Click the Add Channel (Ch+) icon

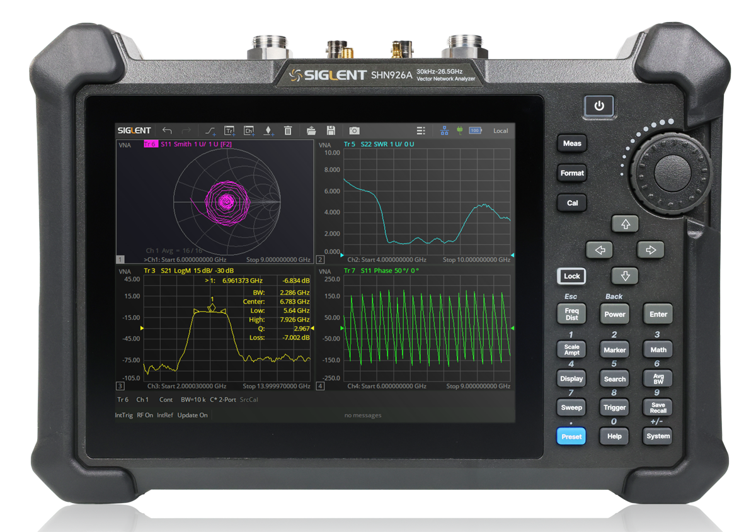coord(249,130)
